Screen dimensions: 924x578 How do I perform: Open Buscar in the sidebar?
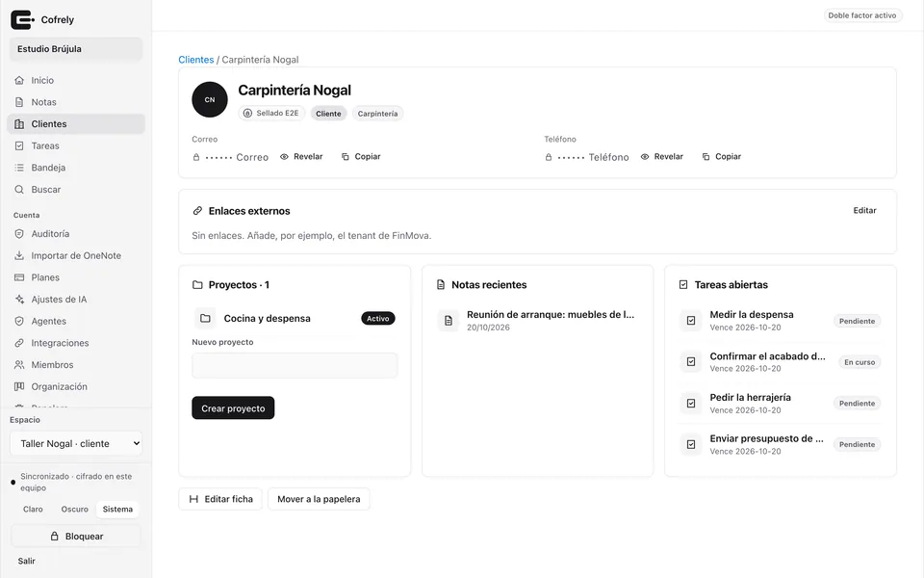(x=76, y=190)
